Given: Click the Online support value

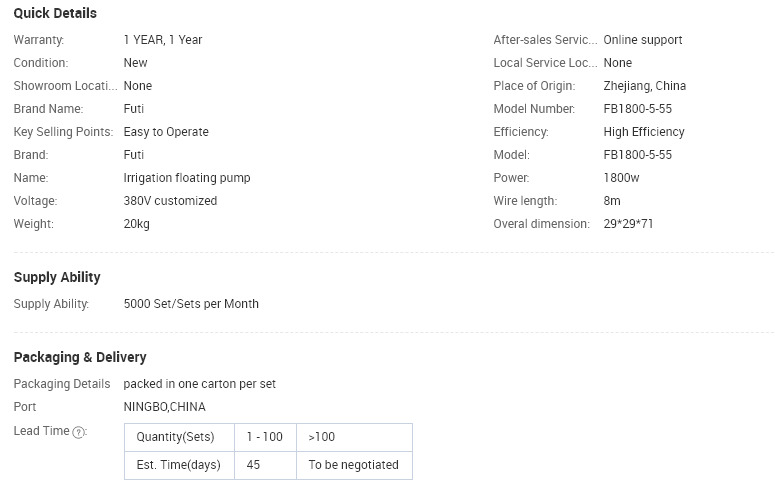Looking at the screenshot, I should (x=643, y=40).
